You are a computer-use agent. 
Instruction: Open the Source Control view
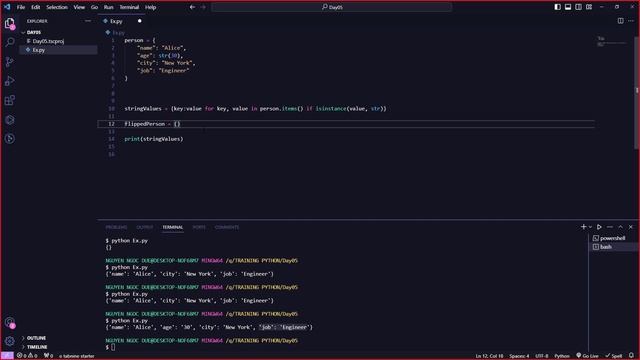click(10, 62)
